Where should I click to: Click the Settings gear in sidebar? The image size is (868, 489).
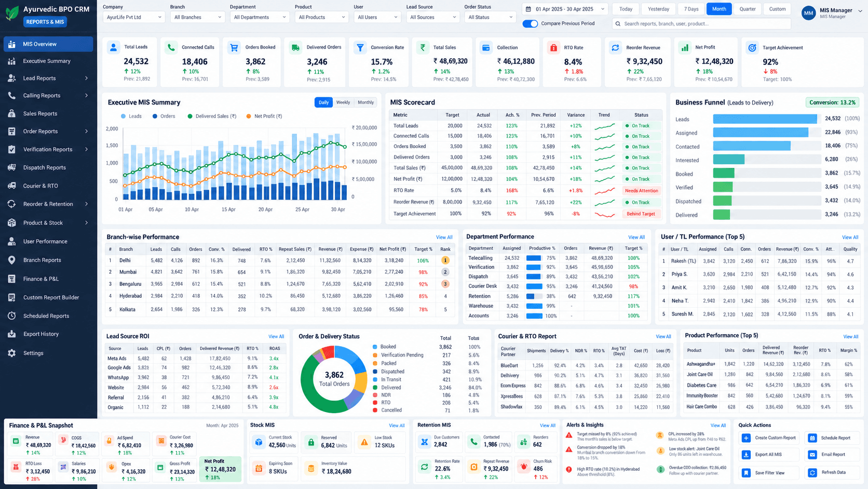click(x=11, y=353)
